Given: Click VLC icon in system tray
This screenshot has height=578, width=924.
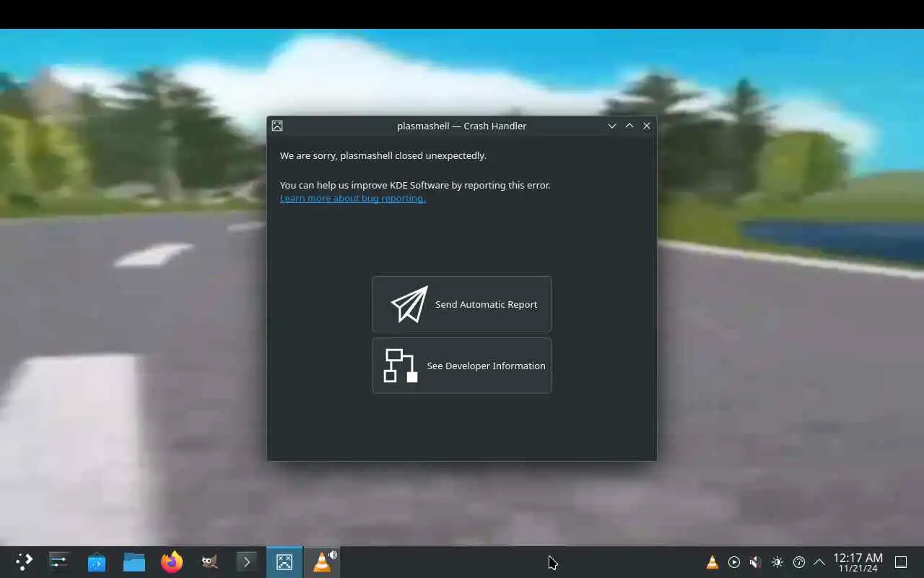Looking at the screenshot, I should point(712,562).
